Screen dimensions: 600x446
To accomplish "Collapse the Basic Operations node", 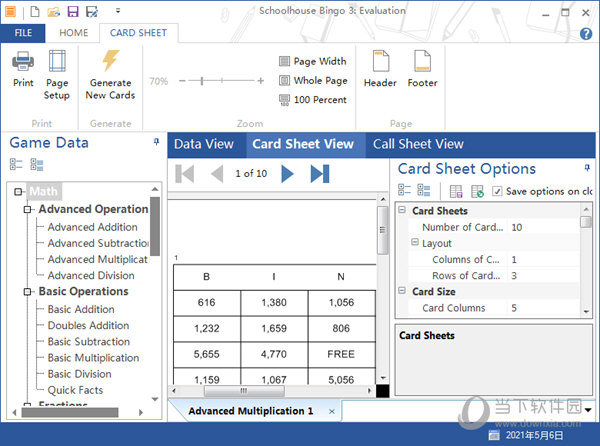I will (27, 292).
